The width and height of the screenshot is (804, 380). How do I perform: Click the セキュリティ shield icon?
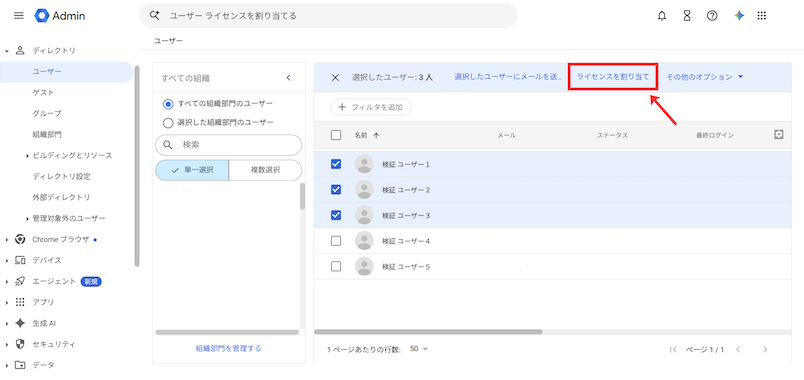tap(21, 344)
